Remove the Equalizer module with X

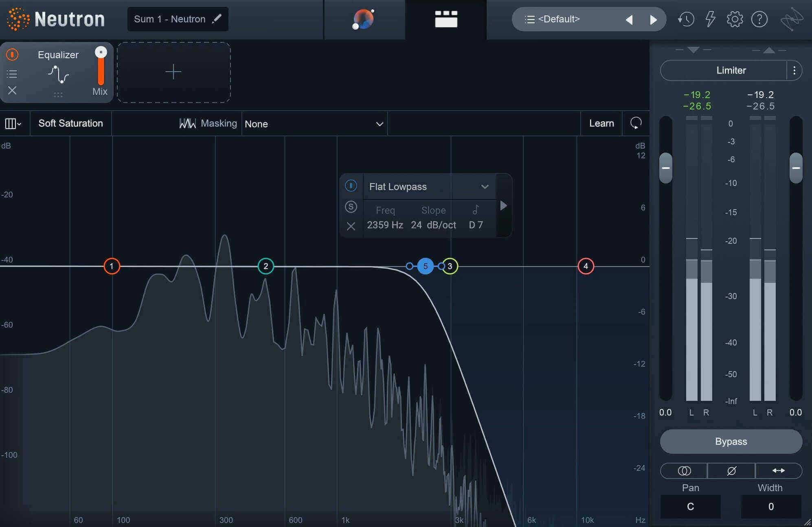[12, 90]
